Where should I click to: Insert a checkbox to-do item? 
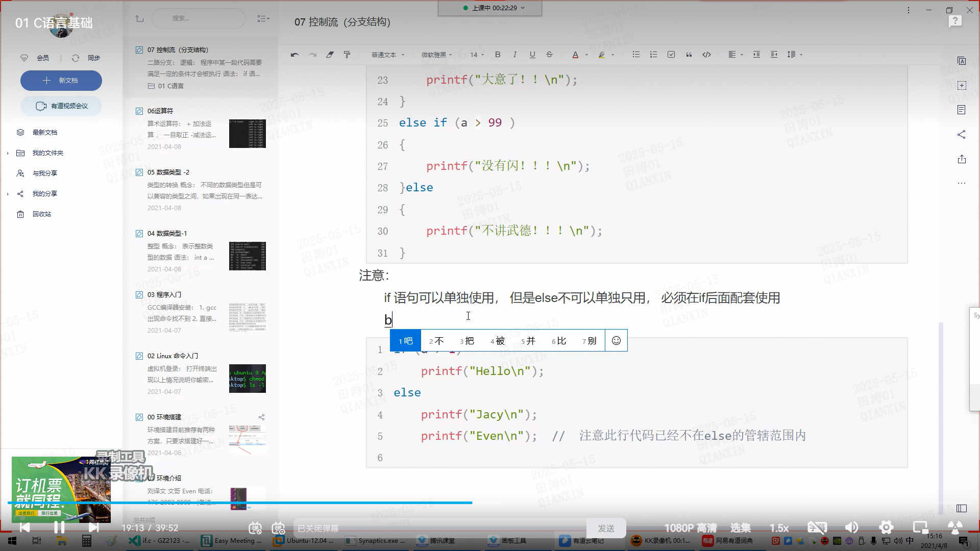[671, 55]
